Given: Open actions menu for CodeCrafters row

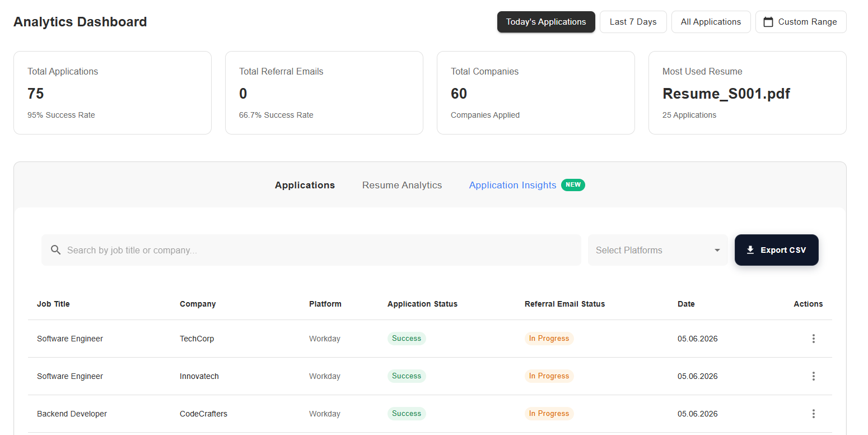Looking at the screenshot, I should (814, 414).
